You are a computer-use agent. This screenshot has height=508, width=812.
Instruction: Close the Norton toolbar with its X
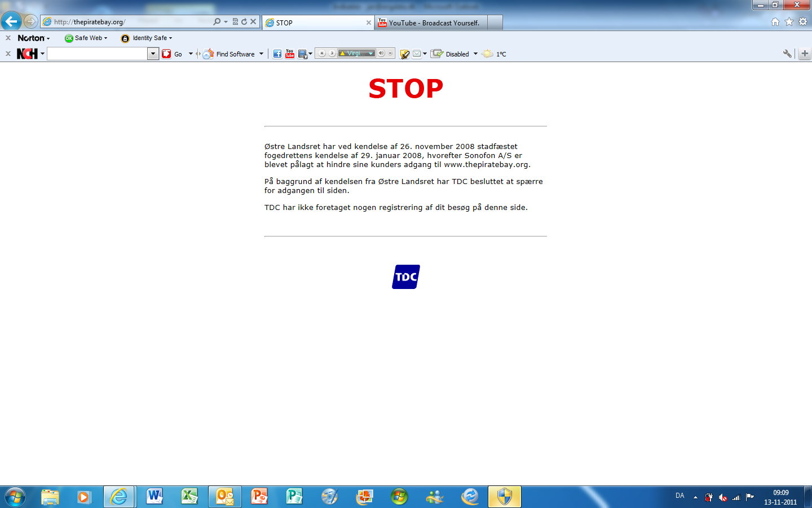tap(8, 38)
